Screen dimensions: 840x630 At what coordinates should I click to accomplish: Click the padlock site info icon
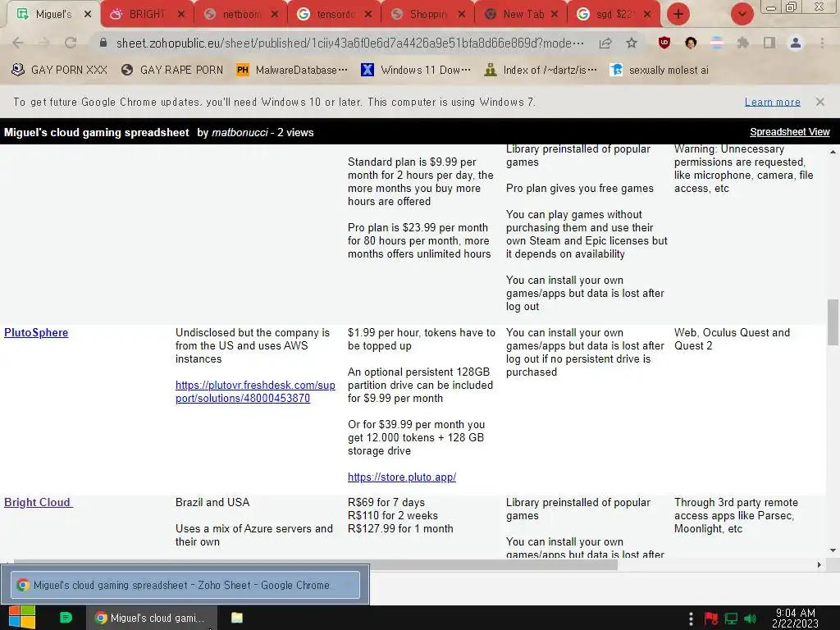point(103,43)
